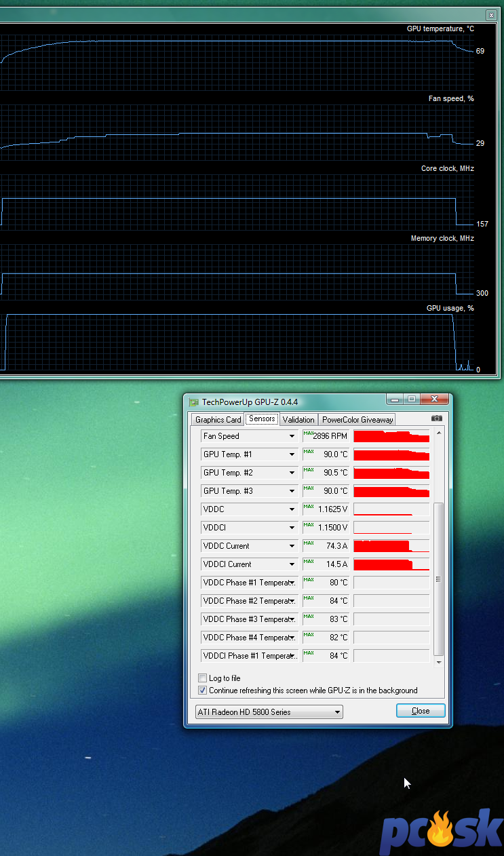Open the GPU Temp. #1 sensor dropdown
Image resolution: width=504 pixels, height=856 pixels.
pos(250,454)
